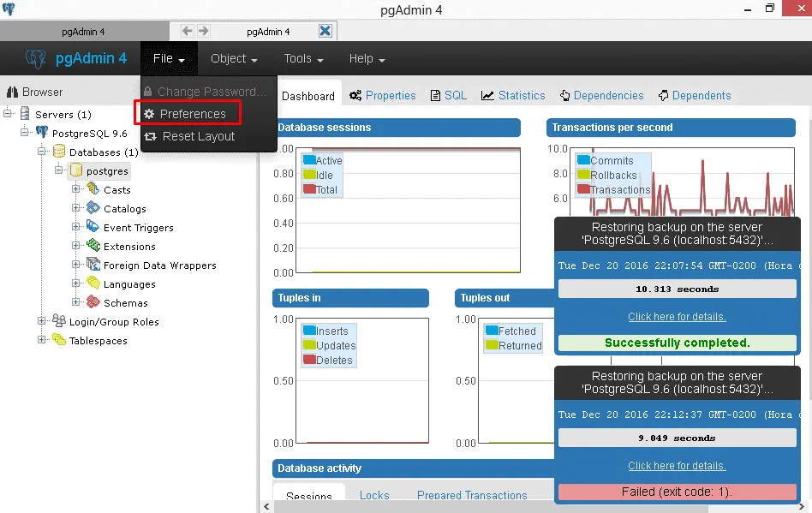Image resolution: width=812 pixels, height=513 pixels.
Task: Click the Languages node icon
Action: click(x=93, y=283)
